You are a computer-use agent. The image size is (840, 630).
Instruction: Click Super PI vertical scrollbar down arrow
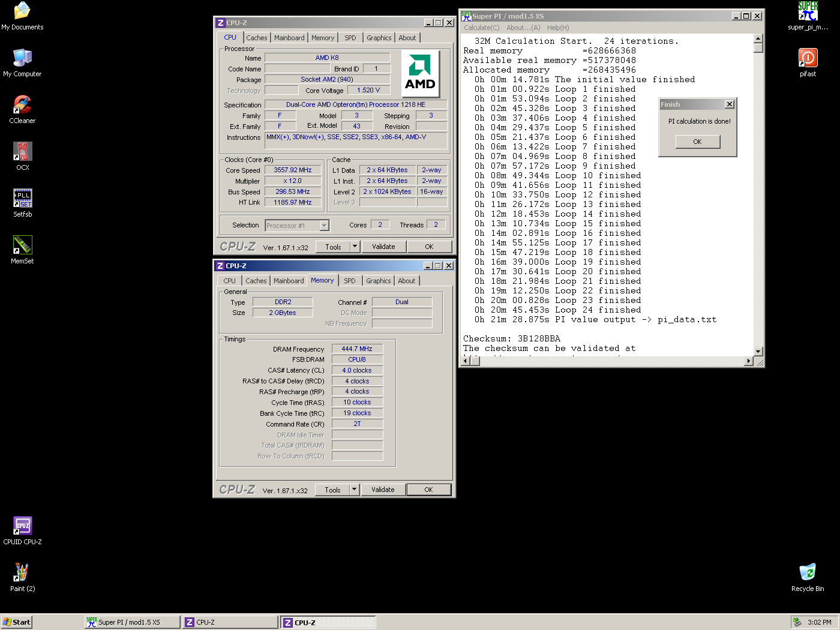[x=758, y=351]
